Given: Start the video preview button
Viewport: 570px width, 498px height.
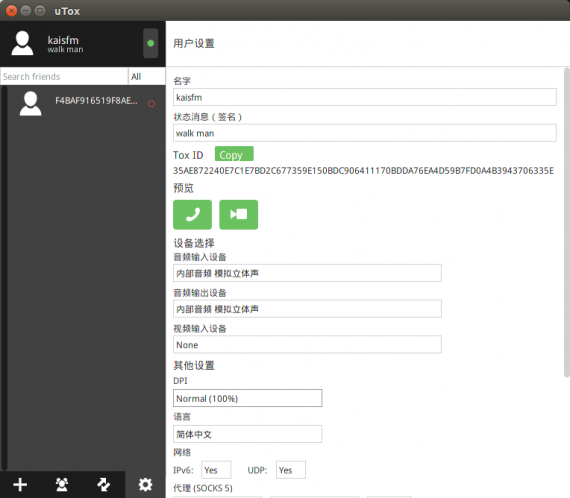Looking at the screenshot, I should pos(238,214).
